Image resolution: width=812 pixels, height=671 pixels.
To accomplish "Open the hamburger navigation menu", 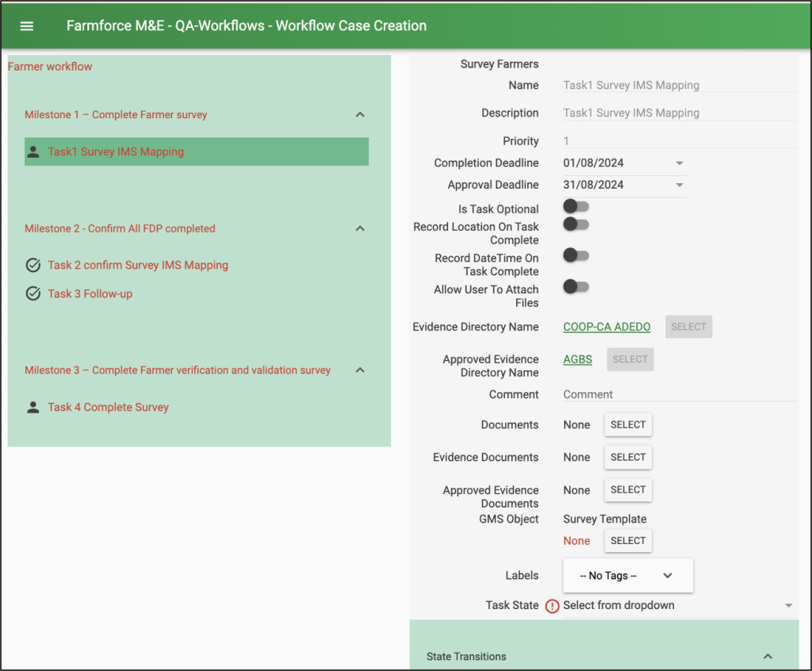I will (x=27, y=25).
